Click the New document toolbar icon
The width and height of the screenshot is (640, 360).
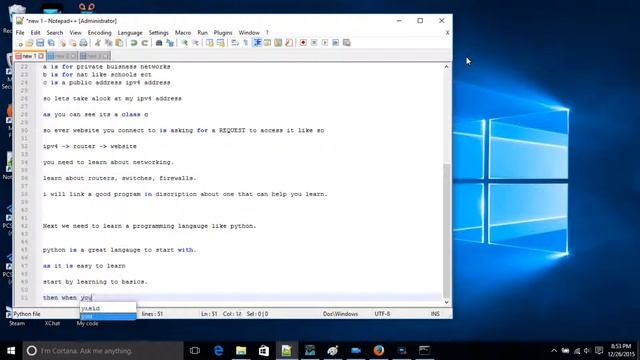pos(19,43)
